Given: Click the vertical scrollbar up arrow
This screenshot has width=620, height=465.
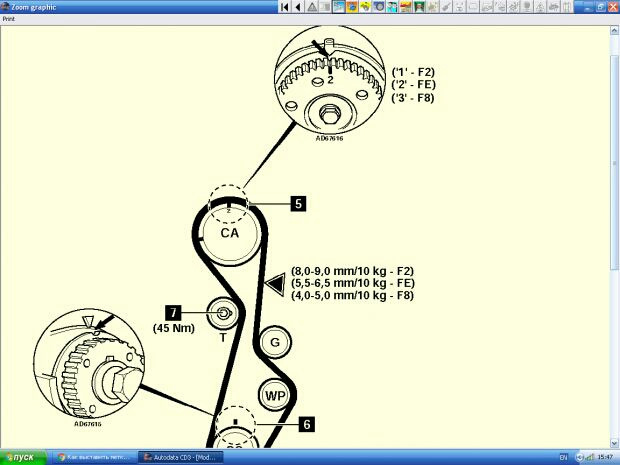Looking at the screenshot, I should coord(615,30).
